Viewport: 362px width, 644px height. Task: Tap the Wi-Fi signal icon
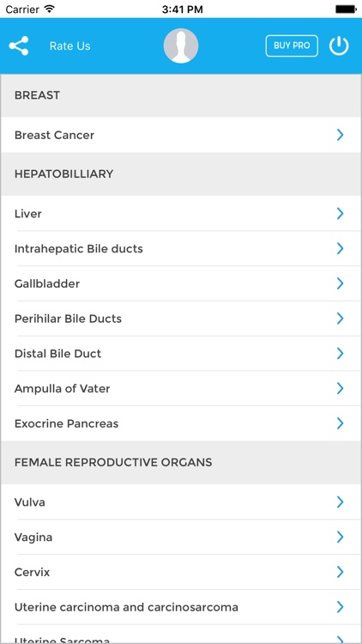pyautogui.click(x=50, y=9)
